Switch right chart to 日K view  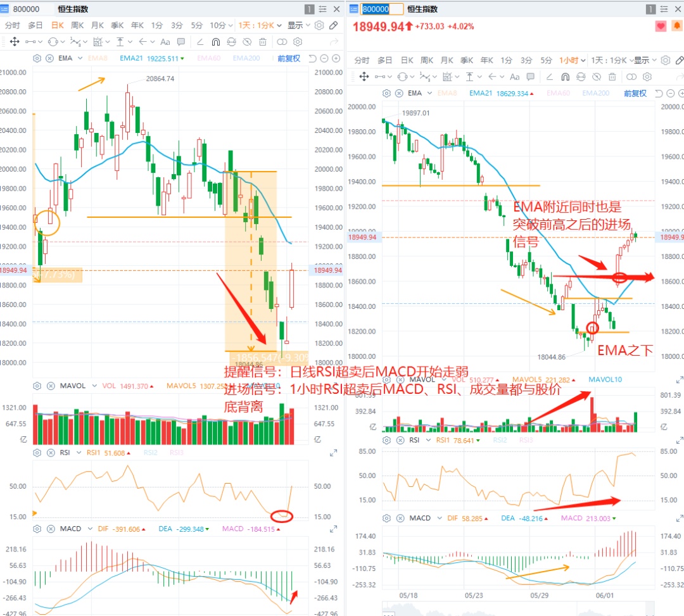click(x=407, y=61)
